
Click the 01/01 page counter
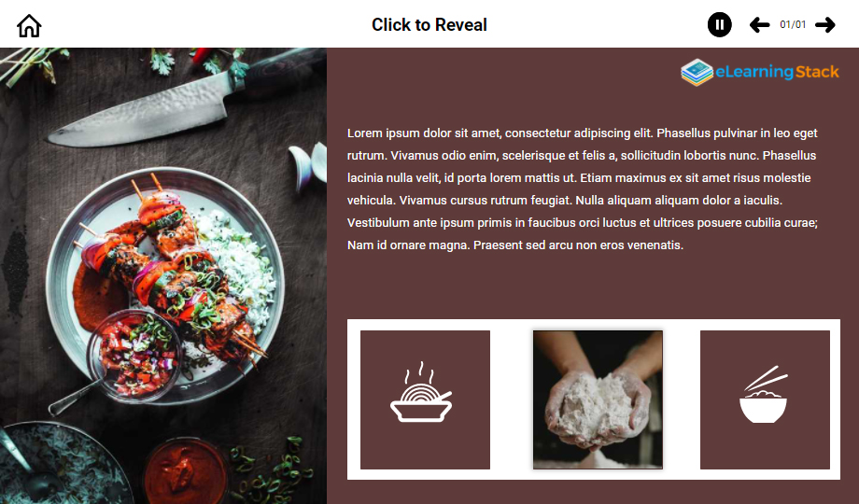(793, 24)
